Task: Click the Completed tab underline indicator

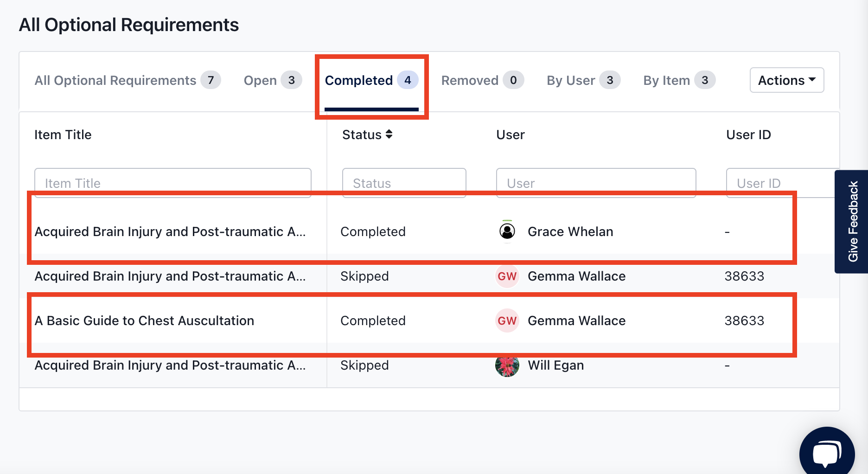Action: (371, 109)
